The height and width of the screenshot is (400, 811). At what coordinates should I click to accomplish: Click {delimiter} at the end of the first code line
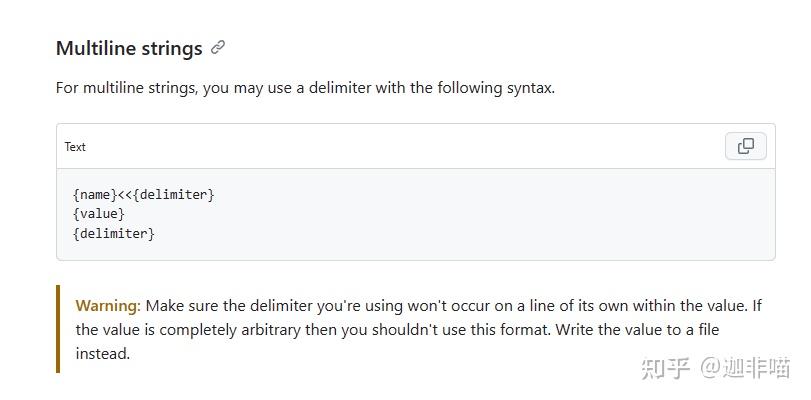pyautogui.click(x=174, y=194)
